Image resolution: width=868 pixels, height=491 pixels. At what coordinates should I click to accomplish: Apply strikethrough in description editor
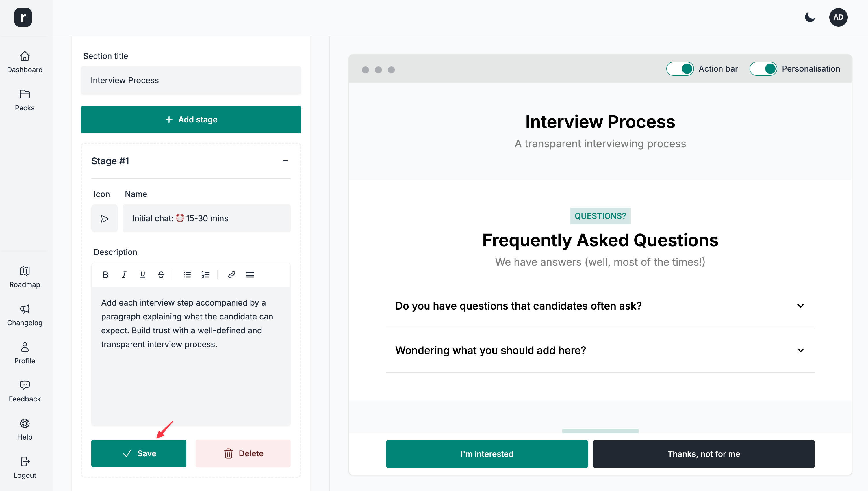click(161, 274)
